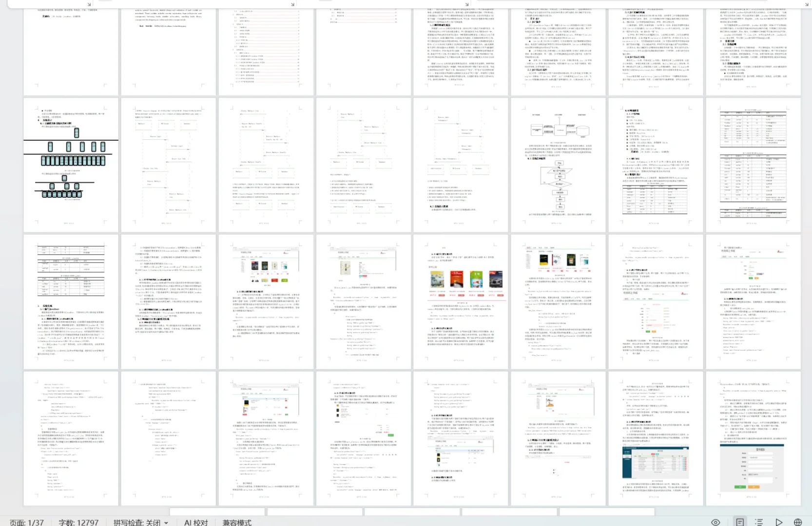The width and height of the screenshot is (812, 526).
Task: Click the AI 校对 button
Action: click(196, 522)
